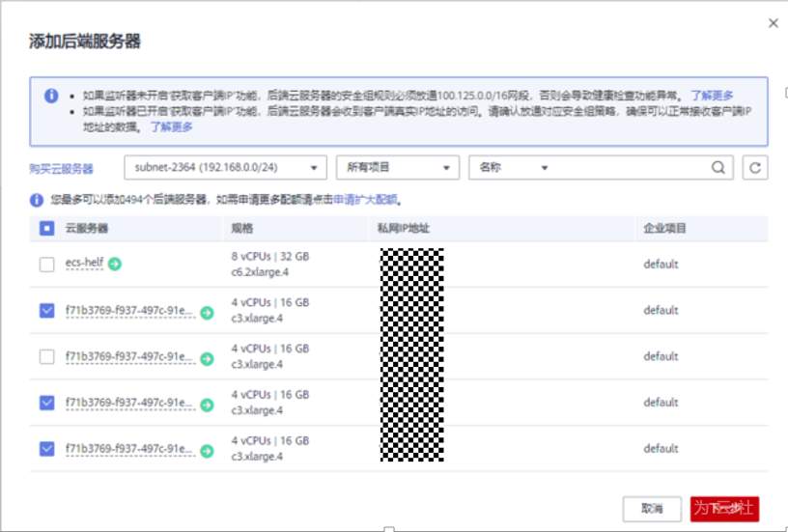Screen dimensions: 788x532
Task: Click the search text input field
Action: tap(630, 168)
